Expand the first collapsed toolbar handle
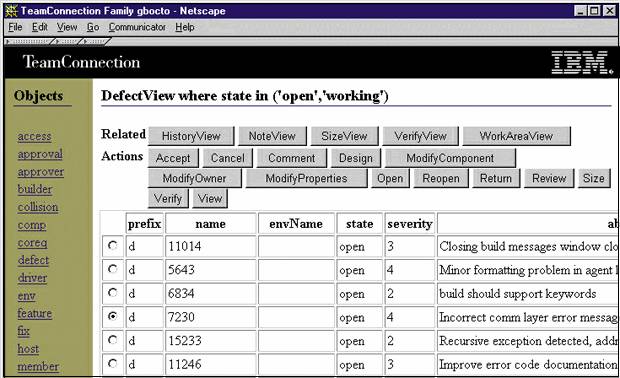Image resolution: width=620 pixels, height=378 pixels. (30, 41)
